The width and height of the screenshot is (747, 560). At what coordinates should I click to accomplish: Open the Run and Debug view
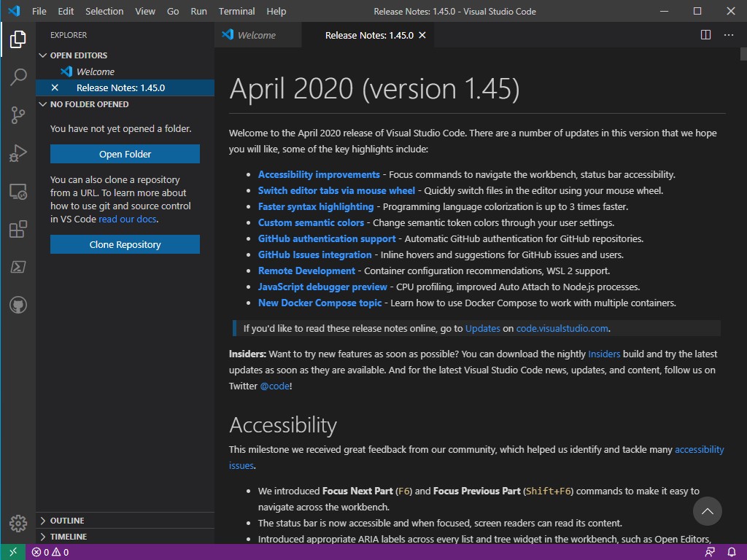point(18,153)
